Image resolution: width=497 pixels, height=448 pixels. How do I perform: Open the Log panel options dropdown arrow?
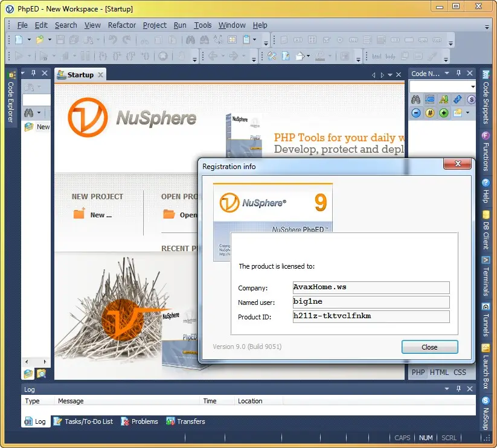point(447,389)
